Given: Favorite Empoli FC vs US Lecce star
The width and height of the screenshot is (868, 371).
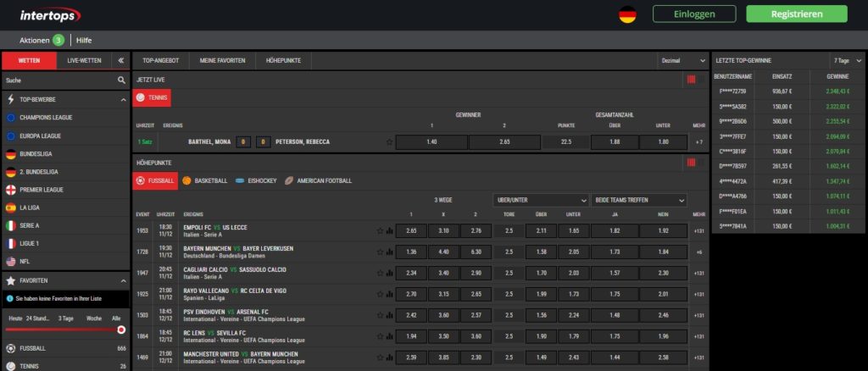Looking at the screenshot, I should 380,231.
